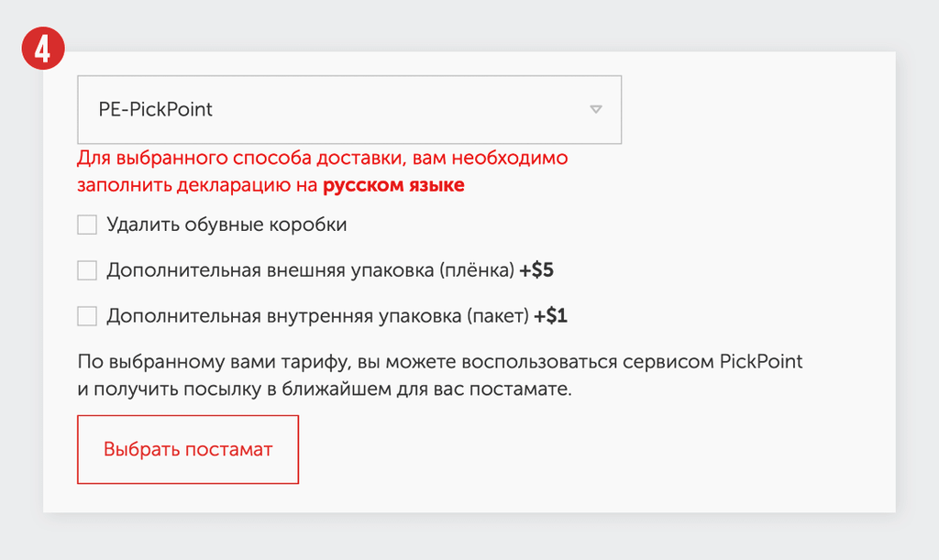Click the PE-PickPoint text in the selector
This screenshot has width=939, height=560.
click(x=155, y=109)
